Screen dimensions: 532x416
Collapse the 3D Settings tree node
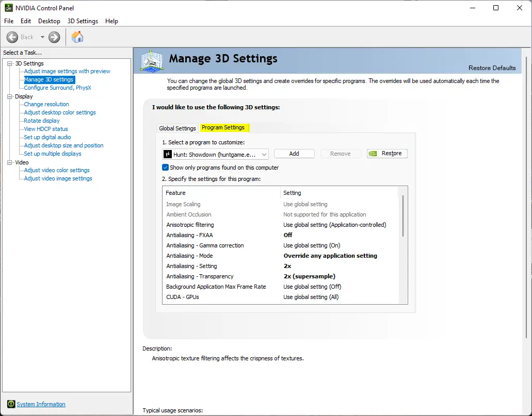(9, 63)
